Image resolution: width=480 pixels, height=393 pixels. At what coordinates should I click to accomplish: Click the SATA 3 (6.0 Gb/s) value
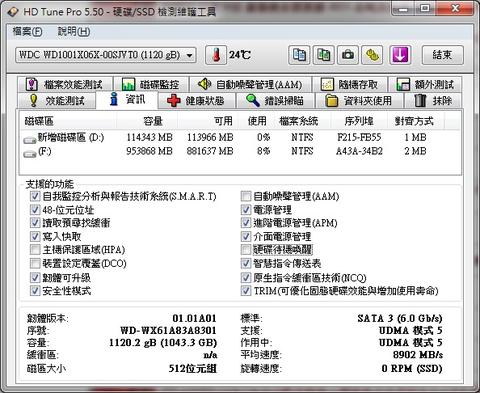click(400, 318)
